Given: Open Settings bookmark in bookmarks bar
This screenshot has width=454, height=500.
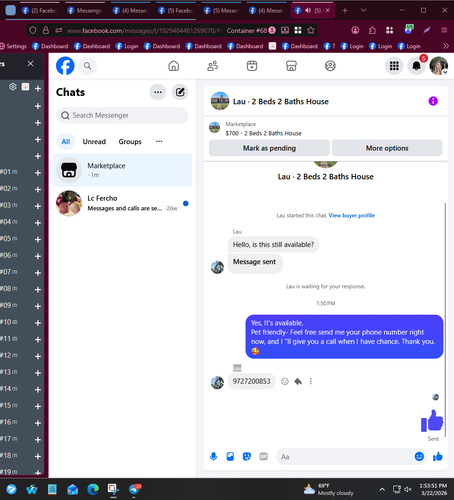Looking at the screenshot, I should click(13, 46).
